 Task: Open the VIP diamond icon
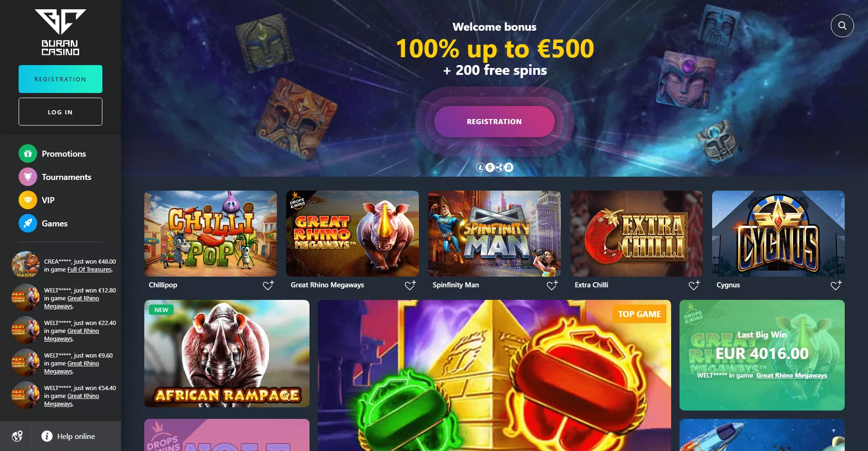pyautogui.click(x=28, y=200)
